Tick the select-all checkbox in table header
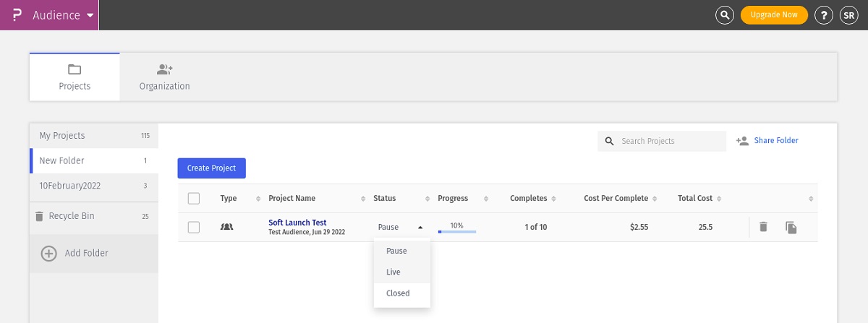 [x=194, y=199]
